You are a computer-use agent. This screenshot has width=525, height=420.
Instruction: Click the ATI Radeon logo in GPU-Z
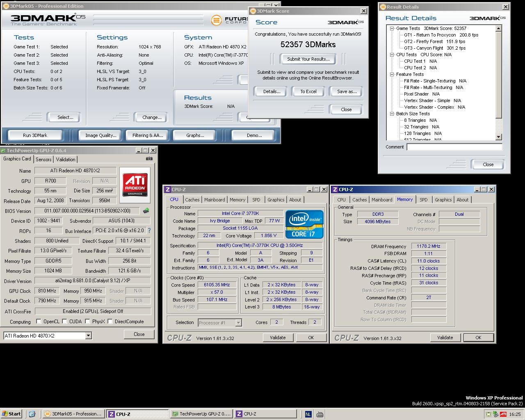click(135, 184)
